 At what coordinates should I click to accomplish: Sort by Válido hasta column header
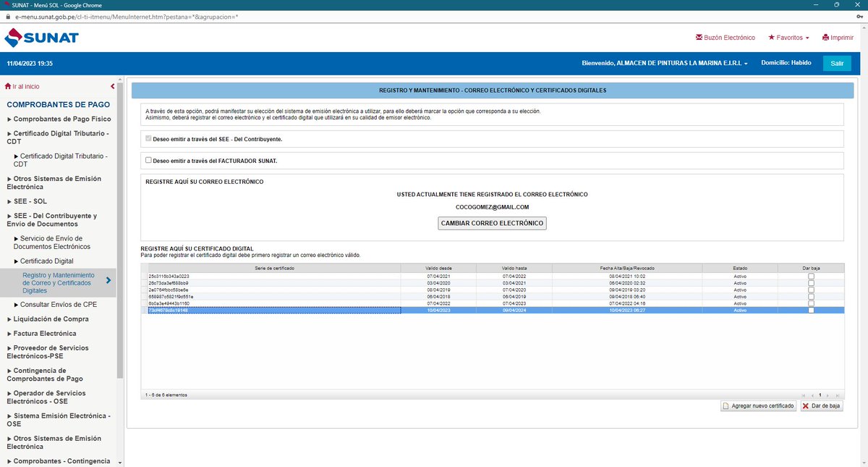(x=514, y=268)
